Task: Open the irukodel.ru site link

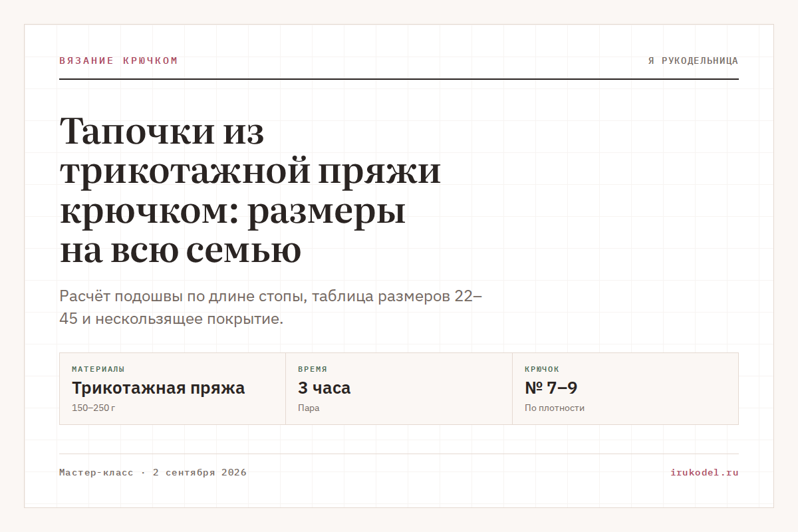Action: pos(705,473)
